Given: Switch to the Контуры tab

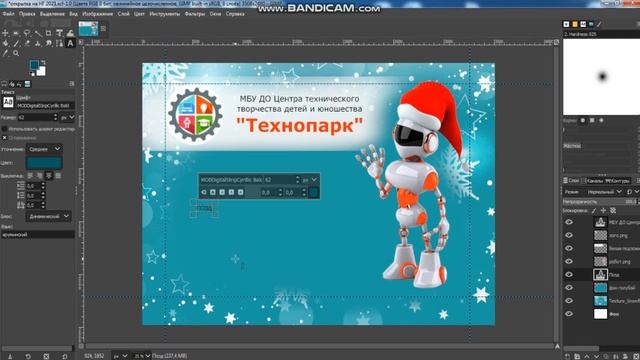Looking at the screenshot, I should tap(618, 180).
